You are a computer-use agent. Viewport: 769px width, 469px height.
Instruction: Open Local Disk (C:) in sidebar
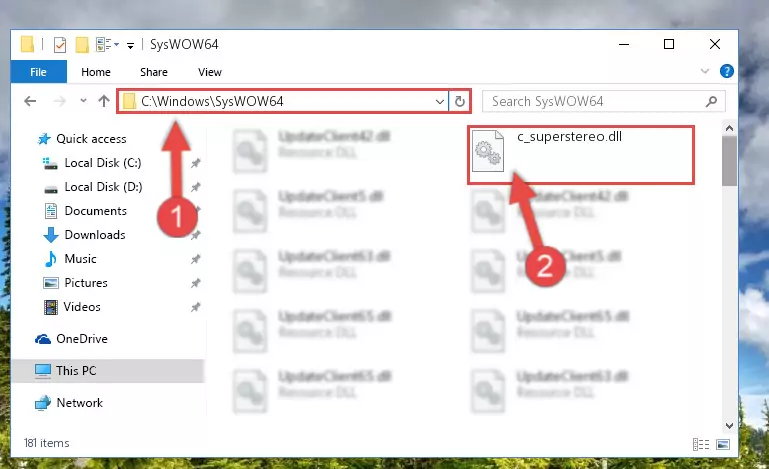(103, 163)
